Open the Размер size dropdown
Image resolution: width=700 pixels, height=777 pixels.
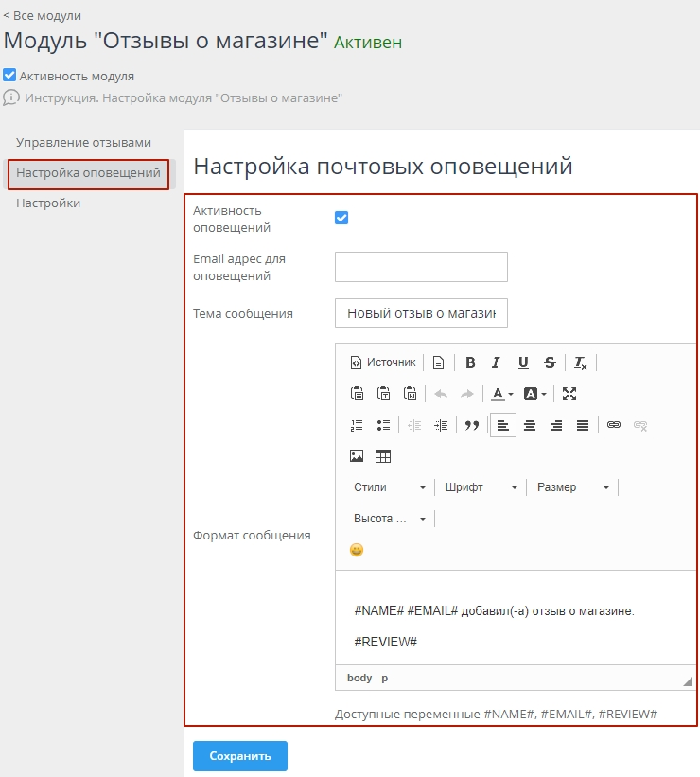tap(570, 487)
